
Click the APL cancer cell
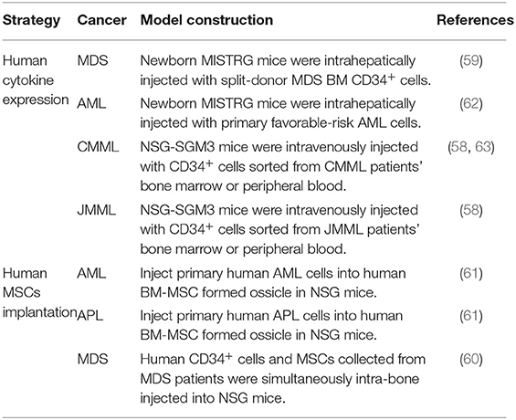pyautogui.click(x=90, y=316)
